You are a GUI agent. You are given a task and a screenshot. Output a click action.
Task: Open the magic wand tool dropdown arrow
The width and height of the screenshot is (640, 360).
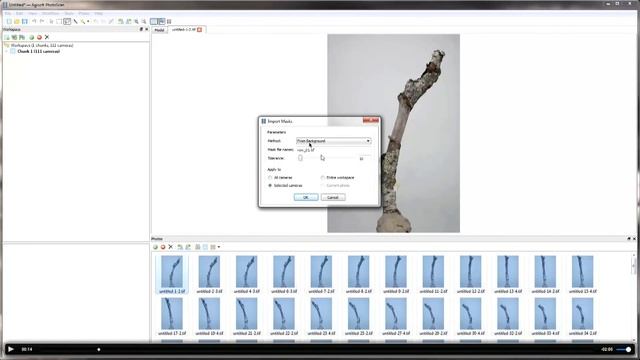pyautogui.click(x=88, y=21)
